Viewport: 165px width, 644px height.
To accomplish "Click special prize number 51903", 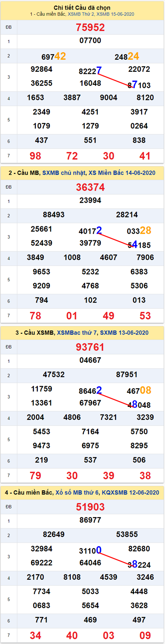I will 90,507.
